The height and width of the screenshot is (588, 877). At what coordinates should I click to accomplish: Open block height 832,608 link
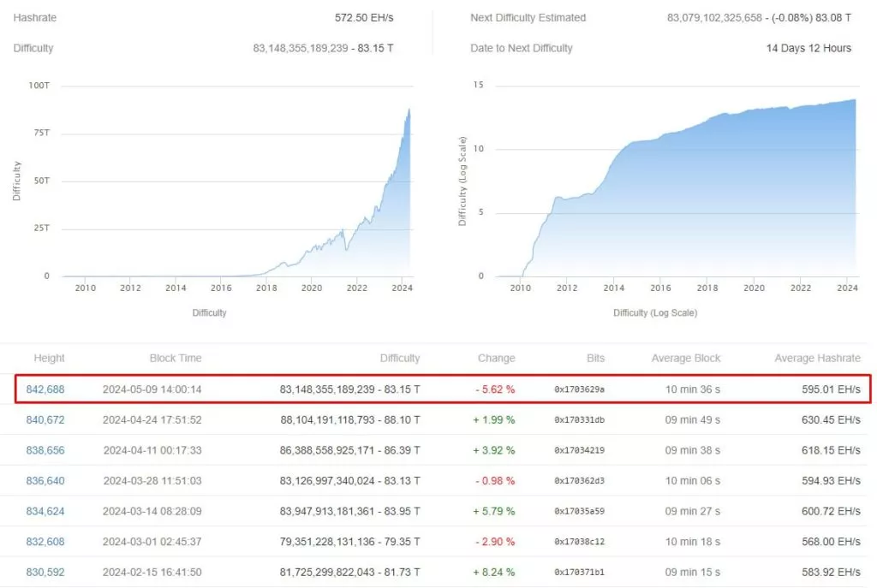click(45, 542)
